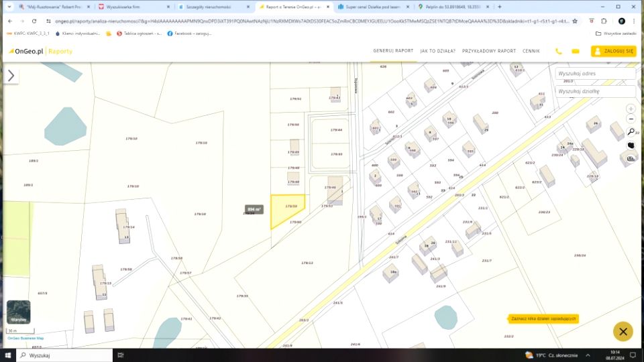Click the yellow neighbouring parcels selection button

pos(543,318)
